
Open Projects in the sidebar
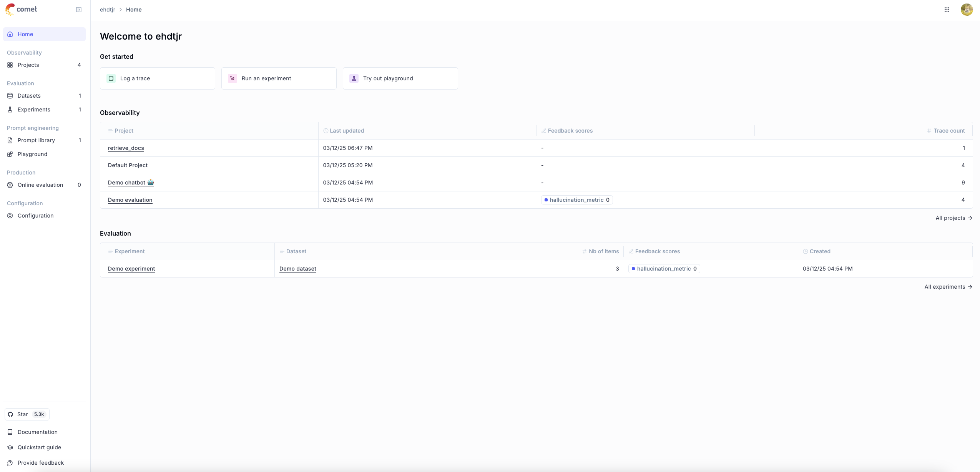(x=28, y=65)
